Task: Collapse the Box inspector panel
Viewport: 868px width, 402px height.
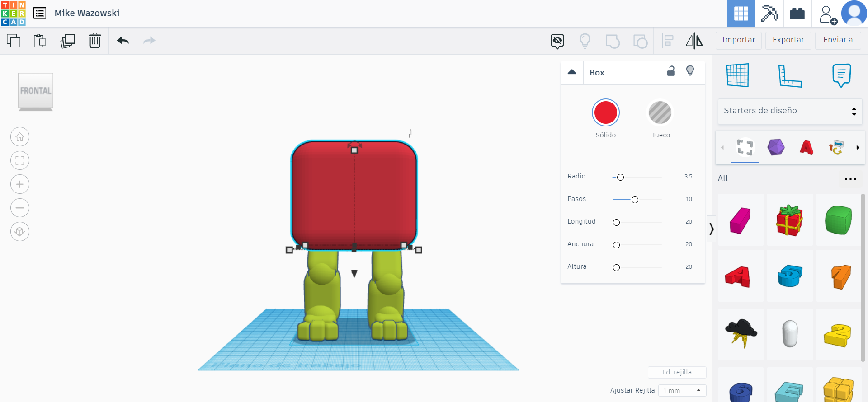Action: click(x=572, y=72)
